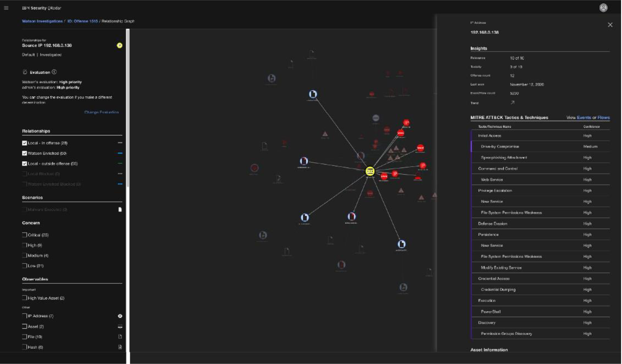Click the Watson Enriched Blocked checkbox
Screen dimensions: 622x364
(24, 184)
